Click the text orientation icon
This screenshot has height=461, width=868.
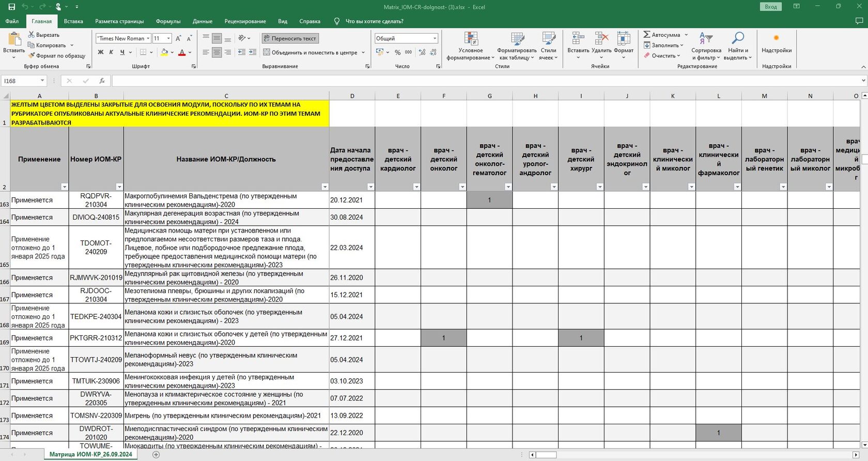point(242,38)
